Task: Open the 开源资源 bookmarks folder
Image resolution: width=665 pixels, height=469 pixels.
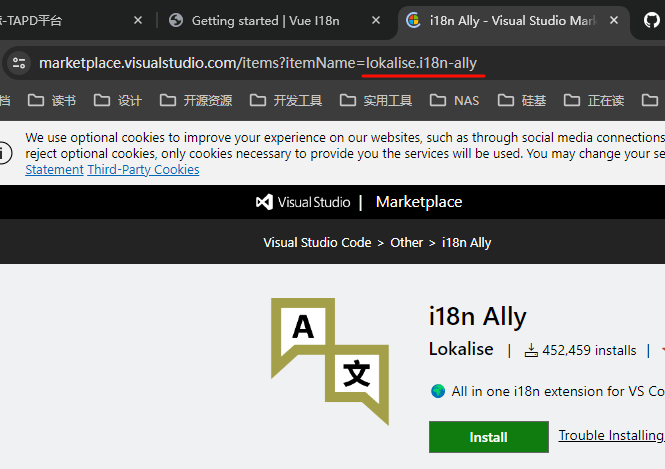Action: 196,100
